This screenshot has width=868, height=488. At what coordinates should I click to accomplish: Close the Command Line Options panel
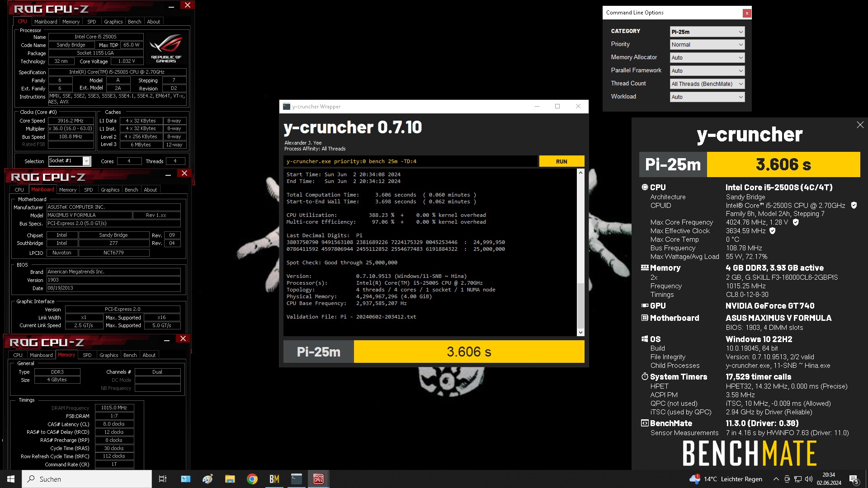(x=747, y=13)
